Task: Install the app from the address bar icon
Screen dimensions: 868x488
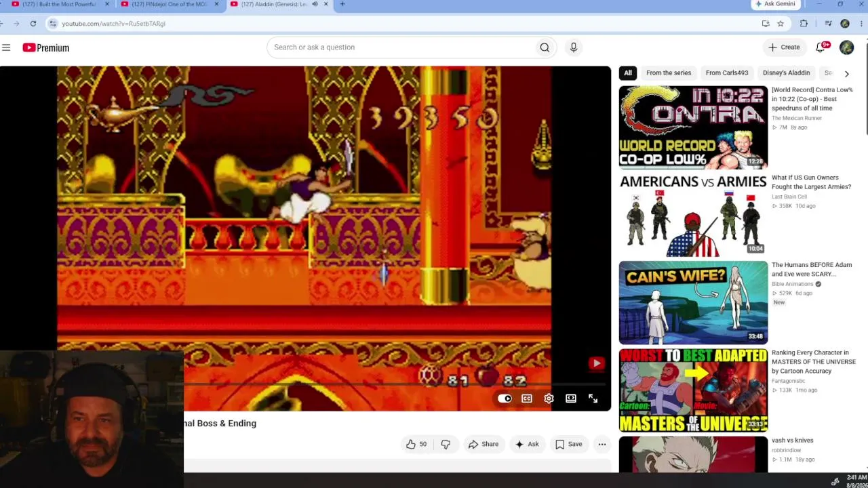Action: tap(766, 24)
